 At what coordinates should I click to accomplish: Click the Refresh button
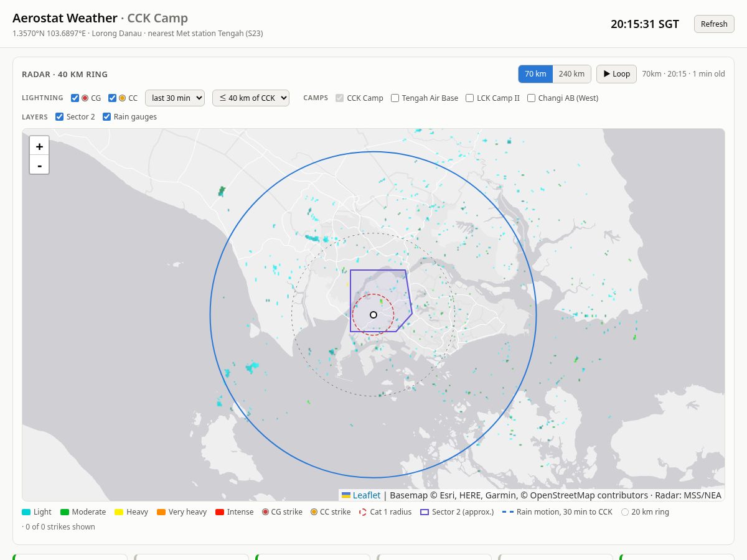[714, 24]
